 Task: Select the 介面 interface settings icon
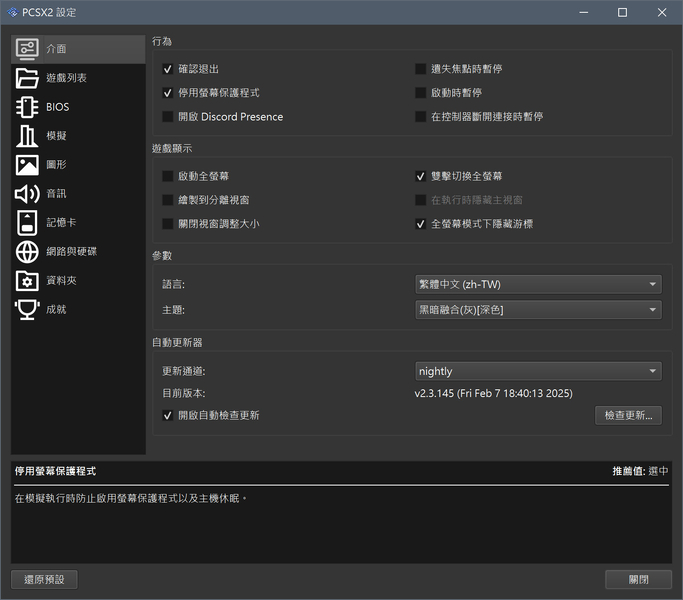pyautogui.click(x=27, y=49)
